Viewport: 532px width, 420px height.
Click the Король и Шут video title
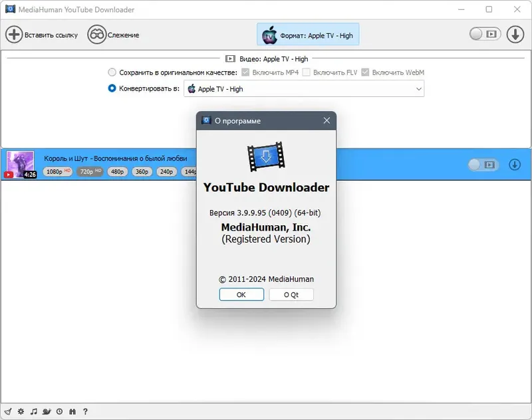tap(115, 158)
